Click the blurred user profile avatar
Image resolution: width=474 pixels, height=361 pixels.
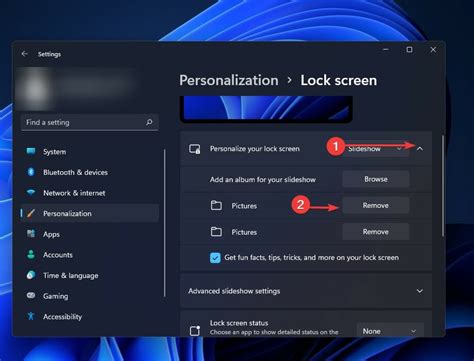click(x=35, y=88)
